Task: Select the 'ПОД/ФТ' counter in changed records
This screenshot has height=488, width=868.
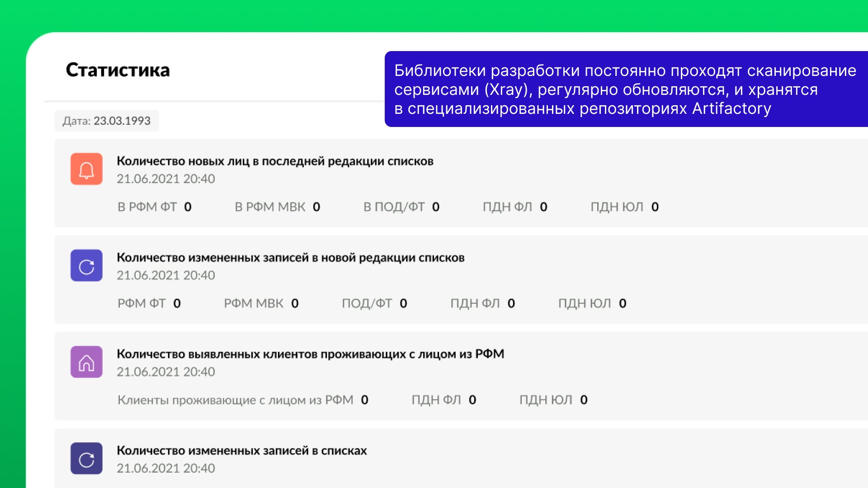Action: coord(374,303)
